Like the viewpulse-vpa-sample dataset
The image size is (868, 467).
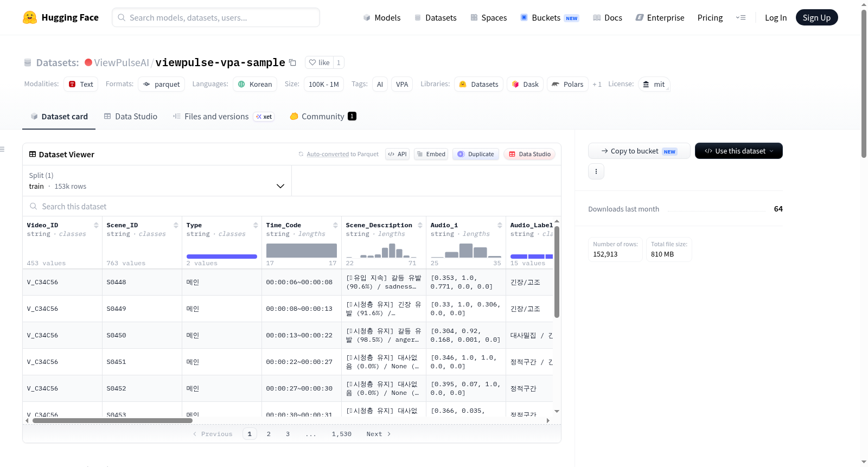coord(319,62)
